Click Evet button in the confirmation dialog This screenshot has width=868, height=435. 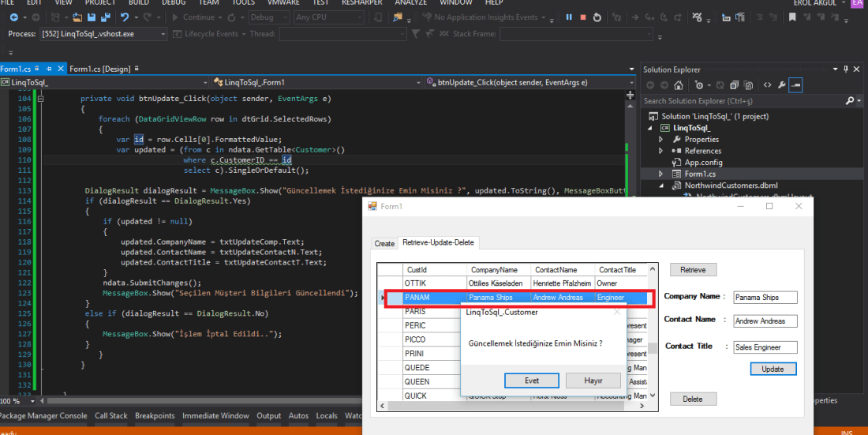click(x=532, y=381)
